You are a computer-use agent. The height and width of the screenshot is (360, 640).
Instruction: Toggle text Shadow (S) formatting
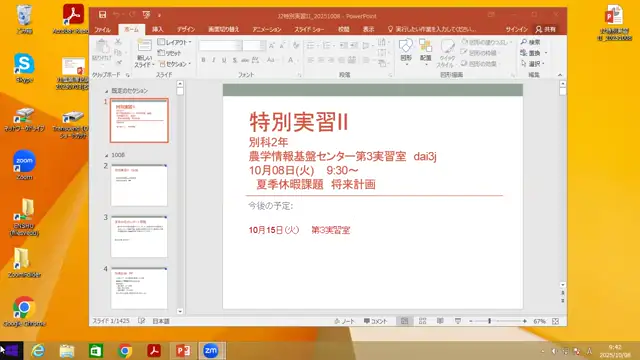point(235,60)
